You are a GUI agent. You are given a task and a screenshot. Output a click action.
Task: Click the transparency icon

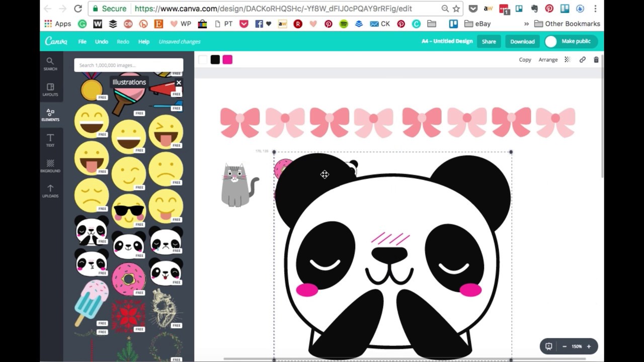pyautogui.click(x=568, y=60)
